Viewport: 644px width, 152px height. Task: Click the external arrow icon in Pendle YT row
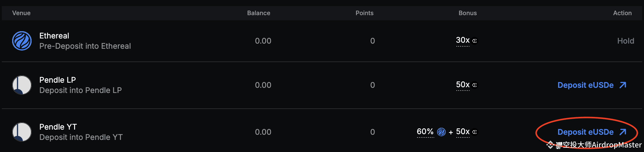(x=623, y=132)
